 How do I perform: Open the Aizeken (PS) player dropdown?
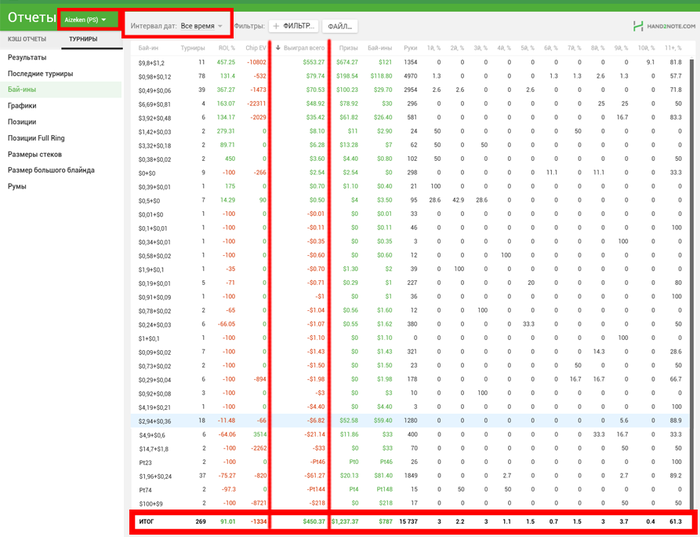pyautogui.click(x=85, y=20)
